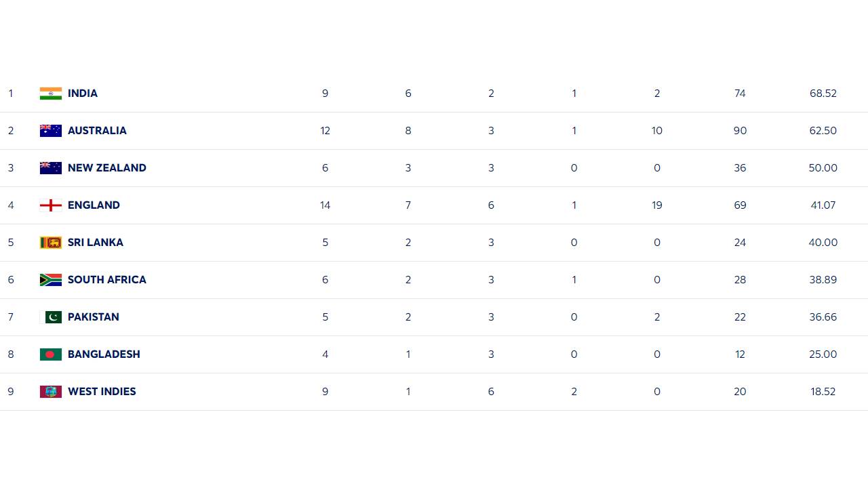Click Australia's 90 points value
Screen dimensions: 868x488
(740, 131)
